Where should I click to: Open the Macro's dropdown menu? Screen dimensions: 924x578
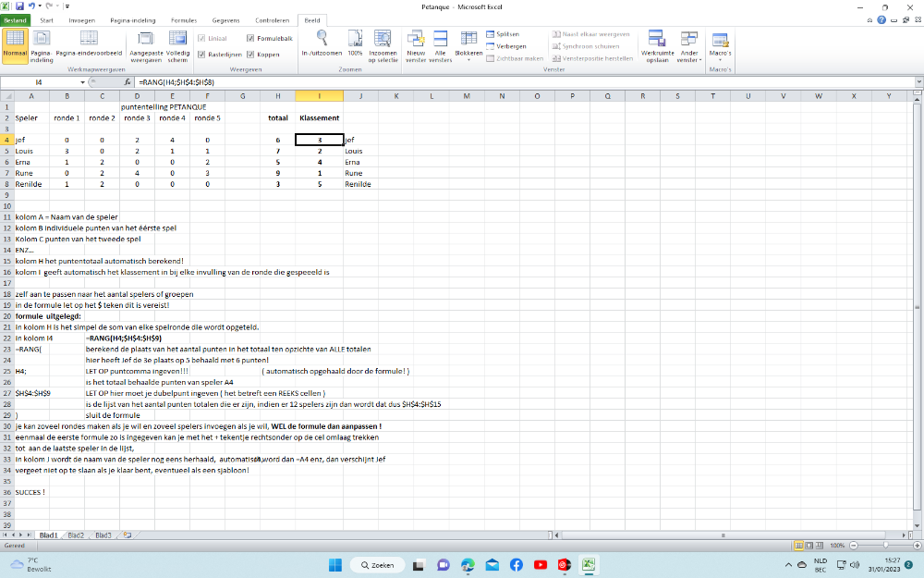coord(720,43)
